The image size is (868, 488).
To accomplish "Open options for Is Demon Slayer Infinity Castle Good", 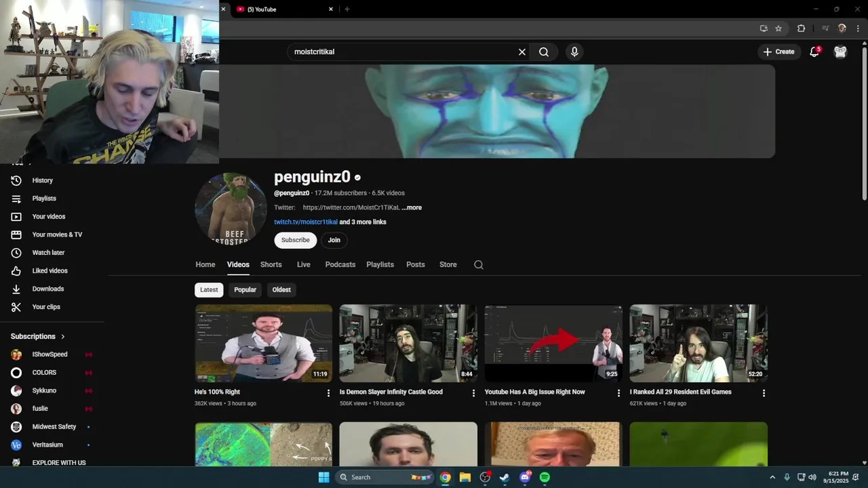I will click(x=473, y=393).
